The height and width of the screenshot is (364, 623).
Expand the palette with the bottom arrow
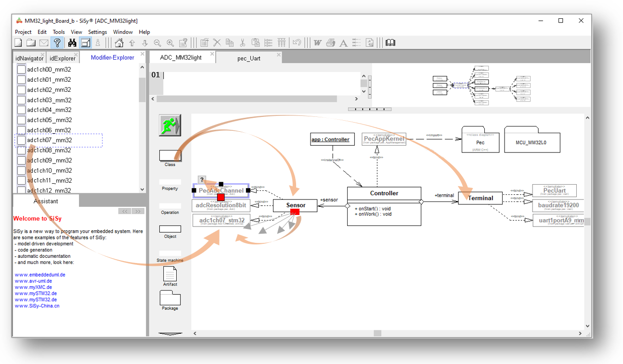[170, 333]
